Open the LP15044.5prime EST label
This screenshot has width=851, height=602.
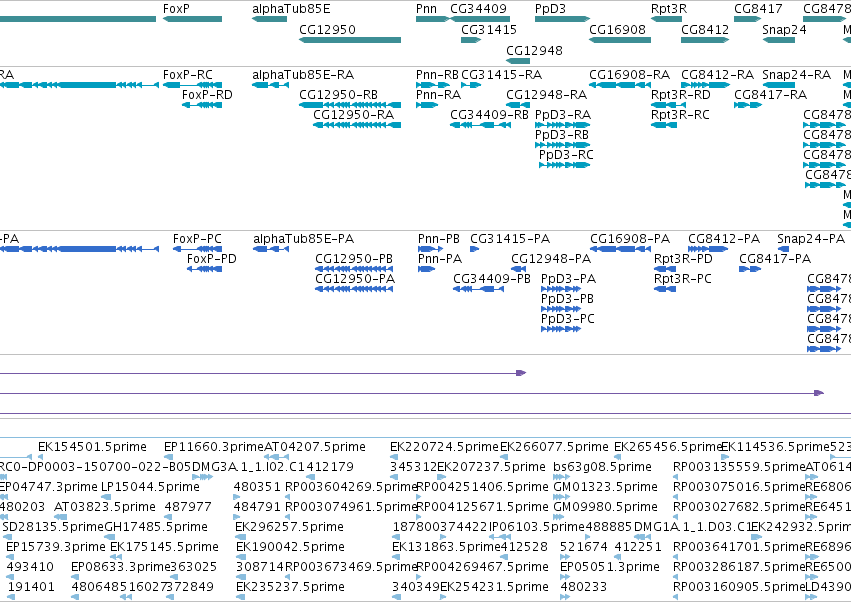pyautogui.click(x=150, y=487)
